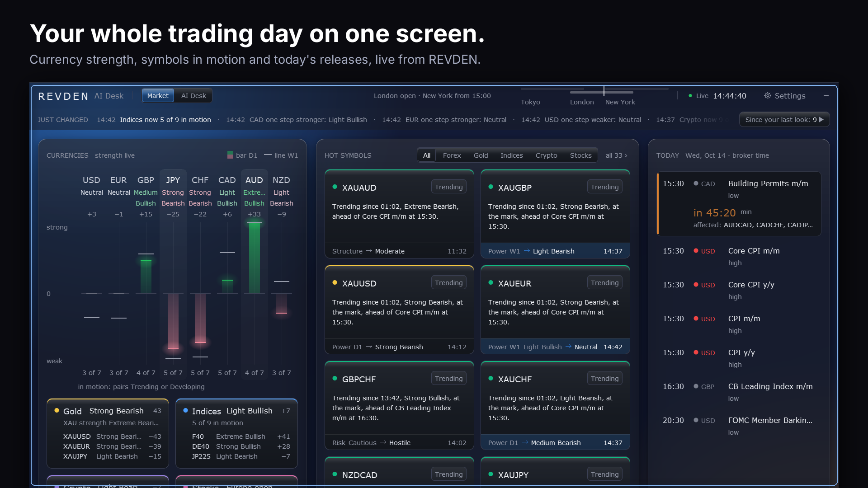Click the Trending badge on XAUGBP card
Image resolution: width=868 pixels, height=488 pixels.
click(x=604, y=187)
